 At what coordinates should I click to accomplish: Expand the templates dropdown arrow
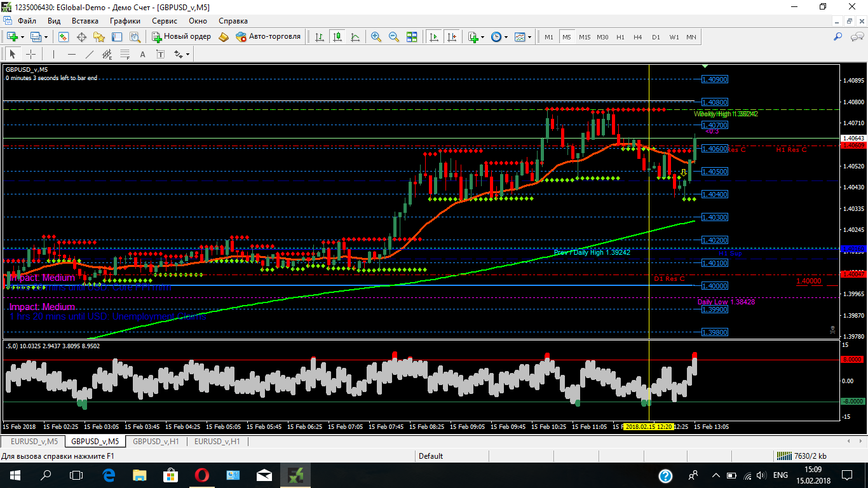click(x=530, y=37)
